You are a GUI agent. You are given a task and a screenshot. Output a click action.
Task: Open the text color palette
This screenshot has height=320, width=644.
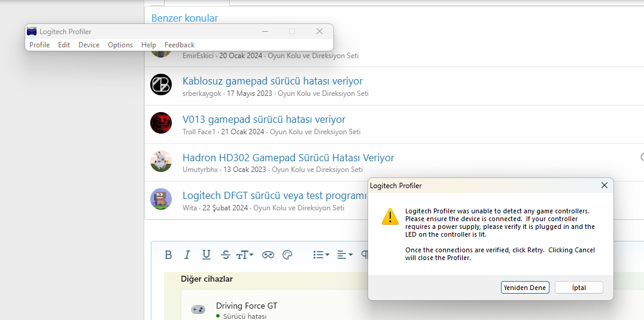pos(287,255)
